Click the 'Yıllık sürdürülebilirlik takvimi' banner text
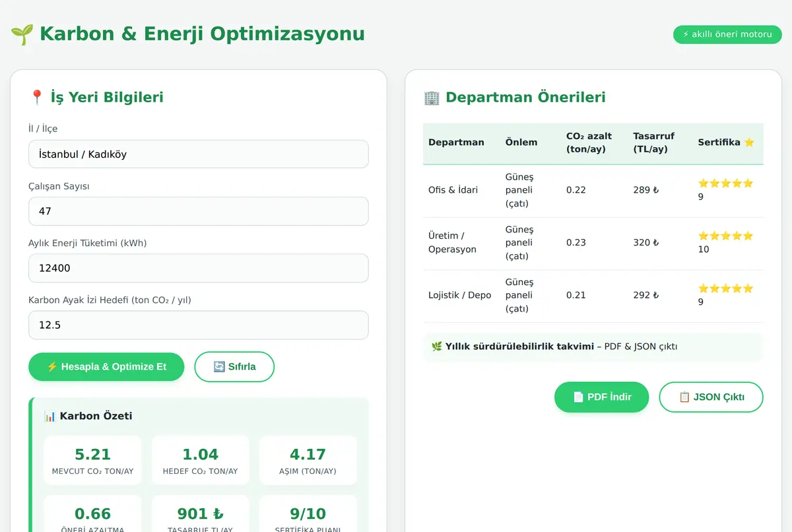 coord(519,347)
